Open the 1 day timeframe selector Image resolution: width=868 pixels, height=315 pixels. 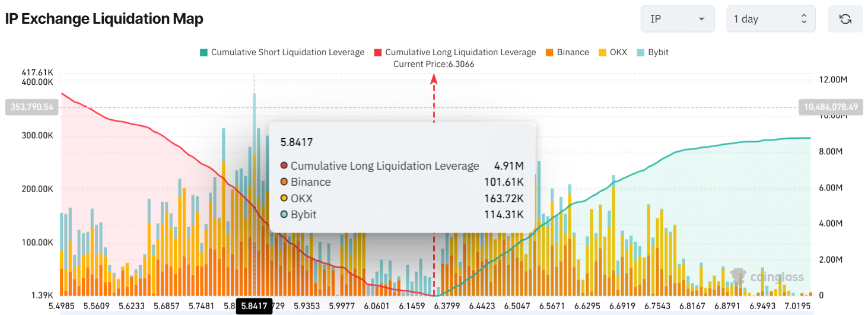click(770, 19)
